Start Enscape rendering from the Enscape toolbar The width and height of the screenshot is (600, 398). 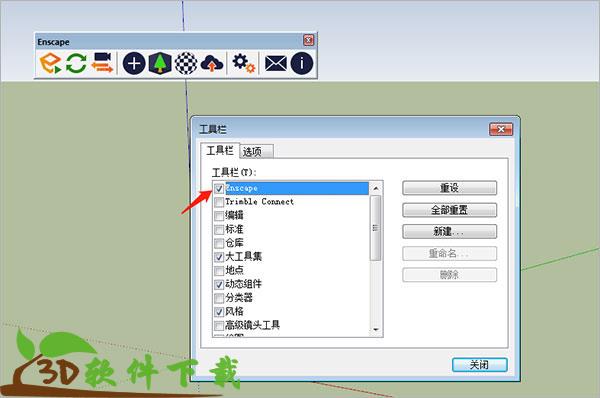click(50, 63)
